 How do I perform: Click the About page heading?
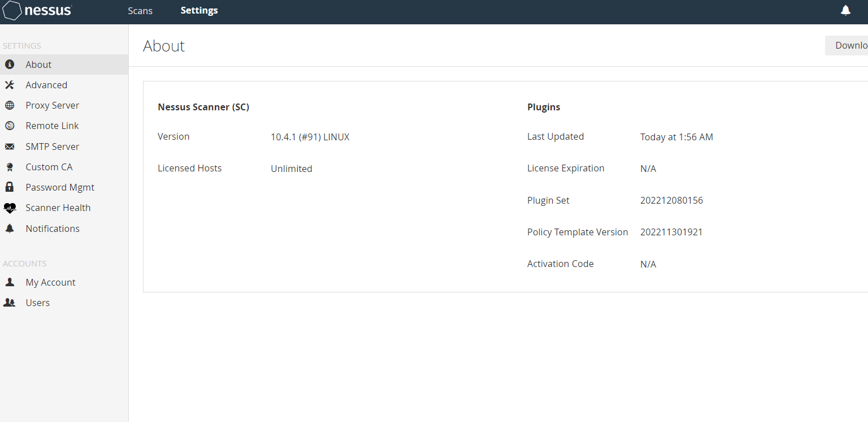[x=164, y=46]
